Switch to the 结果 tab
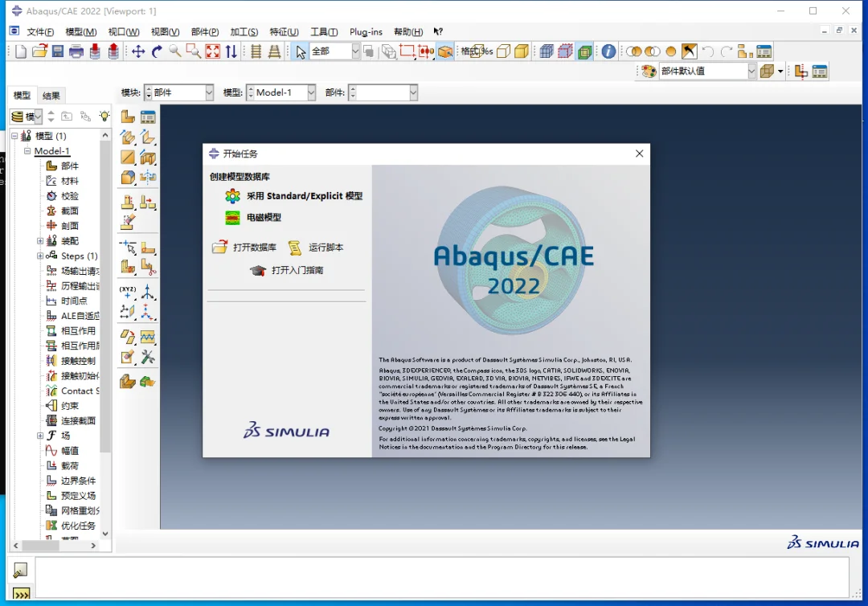 pos(51,95)
